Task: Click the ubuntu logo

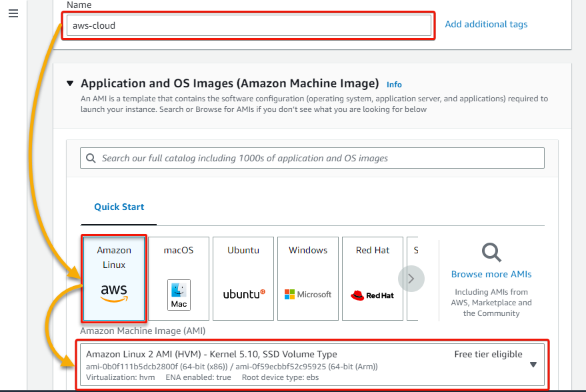Action: [244, 294]
